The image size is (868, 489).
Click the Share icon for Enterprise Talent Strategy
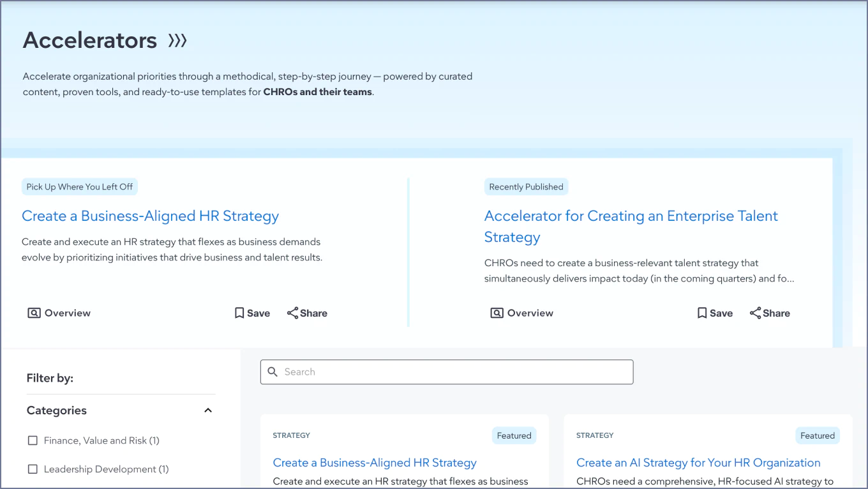(755, 313)
